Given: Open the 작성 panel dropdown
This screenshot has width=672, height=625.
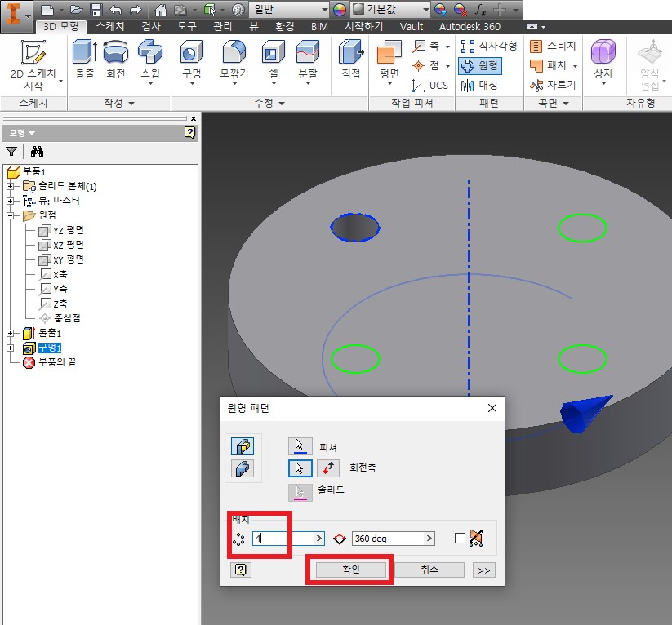Looking at the screenshot, I should [118, 103].
